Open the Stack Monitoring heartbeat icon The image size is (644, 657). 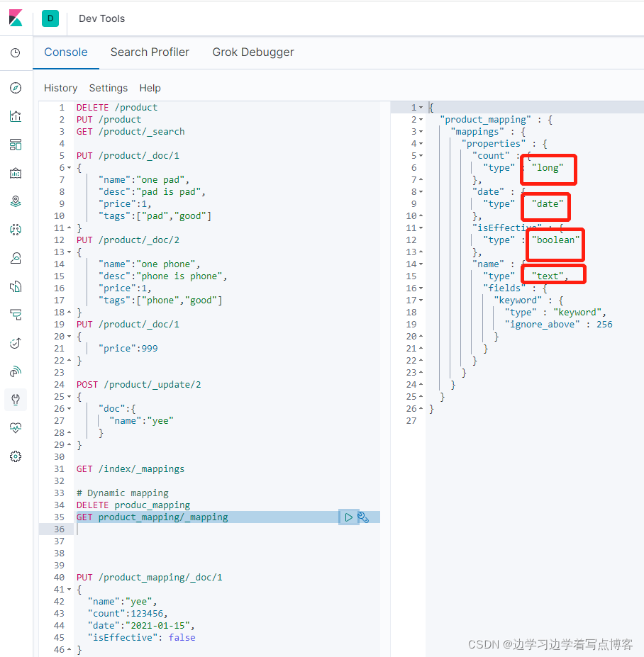16,427
